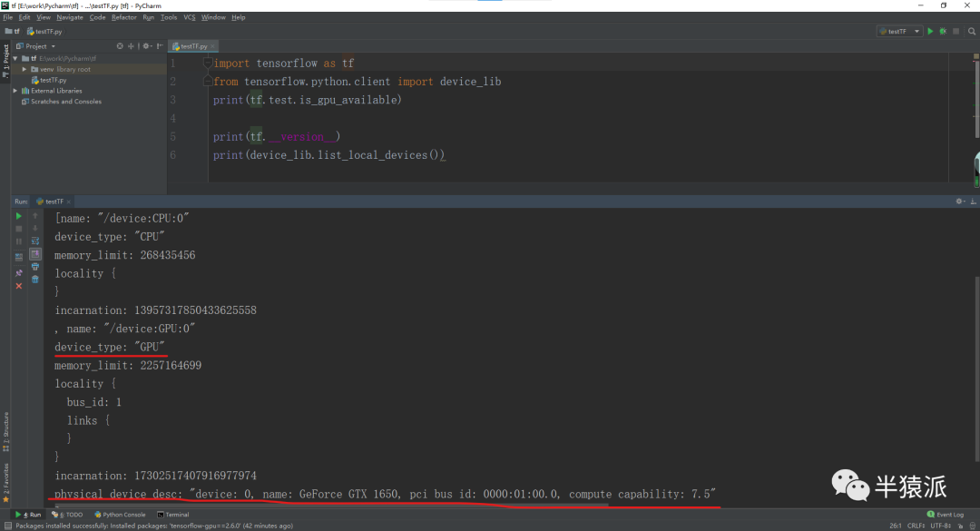The width and height of the screenshot is (980, 531).
Task: Open the Run menu
Action: click(x=148, y=17)
